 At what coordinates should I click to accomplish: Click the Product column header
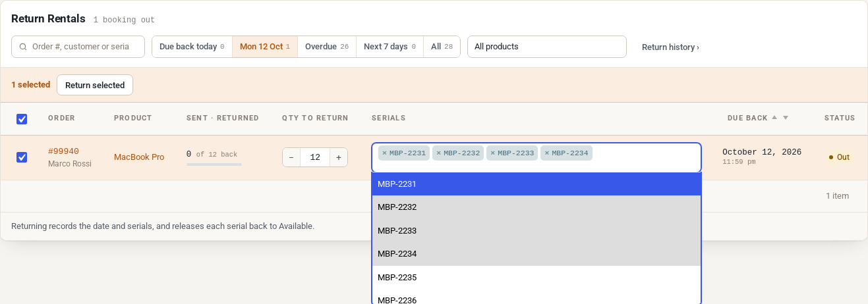133,118
